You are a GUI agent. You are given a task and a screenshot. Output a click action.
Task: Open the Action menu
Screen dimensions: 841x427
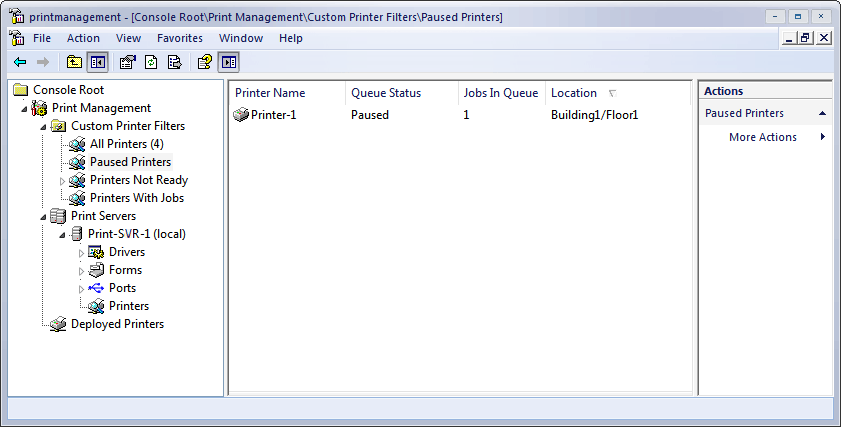point(83,38)
